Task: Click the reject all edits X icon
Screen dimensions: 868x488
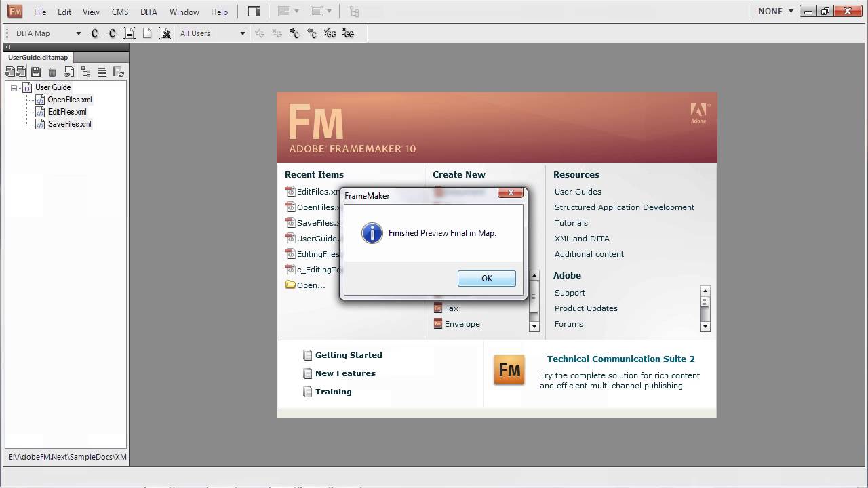Action: point(348,33)
